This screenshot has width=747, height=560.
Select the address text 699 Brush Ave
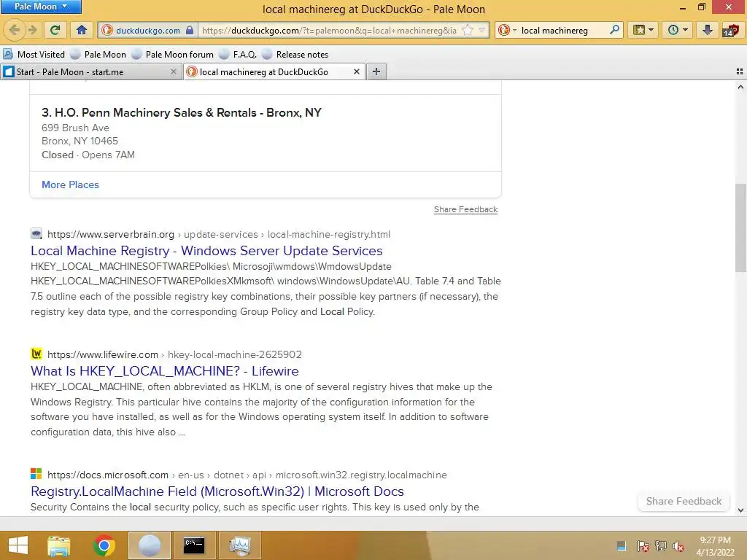pos(75,128)
